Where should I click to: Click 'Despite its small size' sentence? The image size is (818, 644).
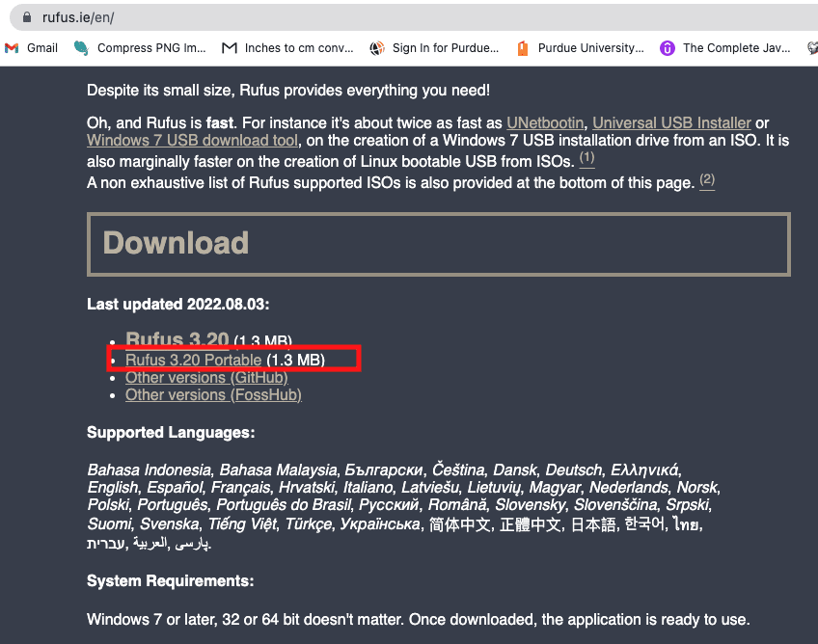click(288, 91)
